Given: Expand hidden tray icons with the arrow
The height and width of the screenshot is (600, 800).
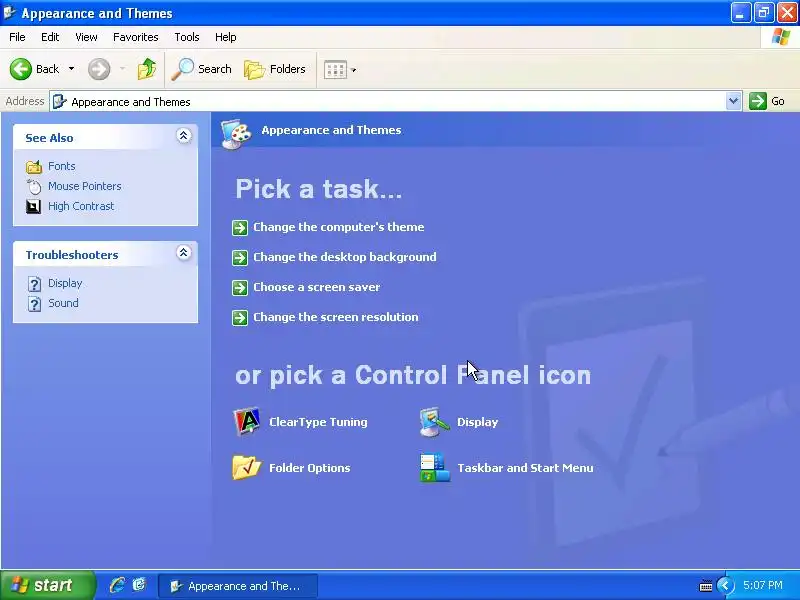Looking at the screenshot, I should tap(725, 585).
